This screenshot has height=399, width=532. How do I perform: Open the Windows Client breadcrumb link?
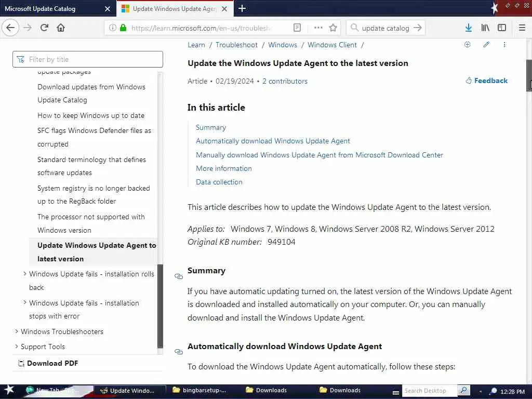tap(332, 45)
